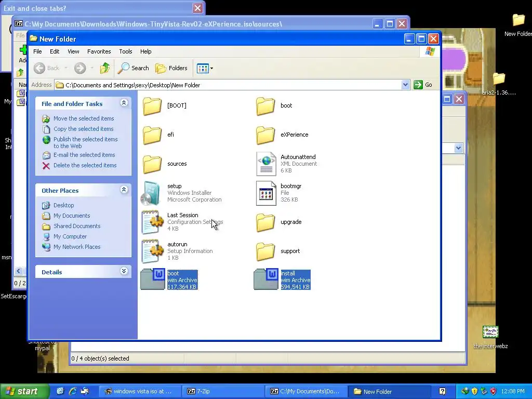532x399 pixels.
Task: Open the interwebz desktop shortcut
Action: click(490, 337)
